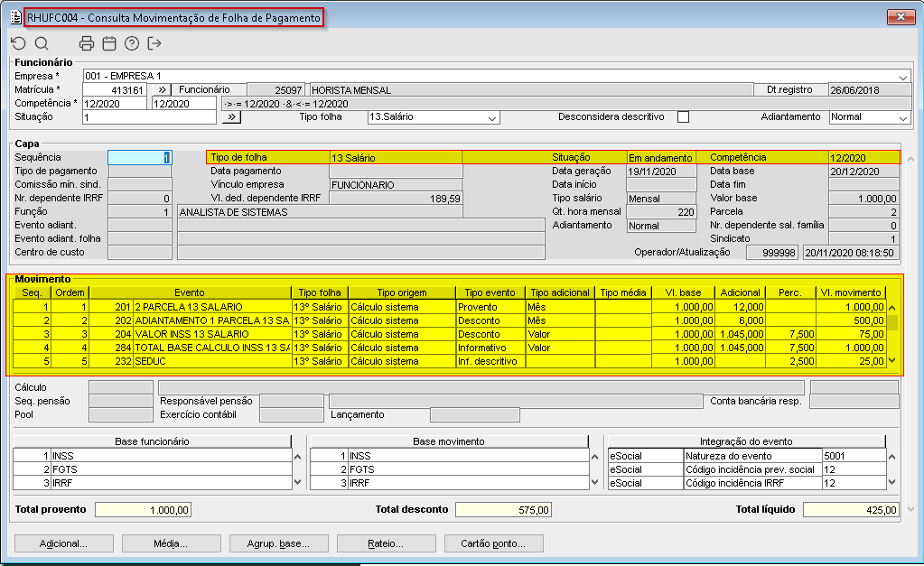Viewport: 924px width, 566px height.
Task: Click the help question mark icon
Action: [132, 43]
